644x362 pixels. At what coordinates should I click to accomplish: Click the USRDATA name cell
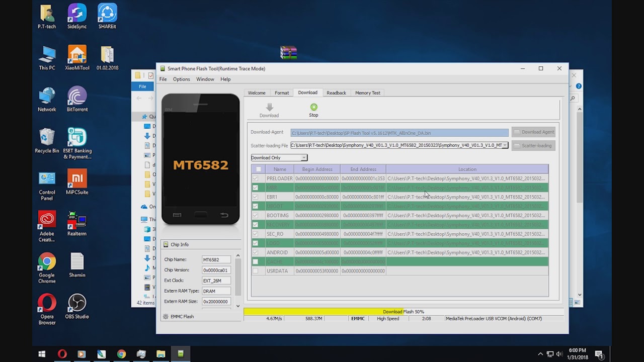(279, 271)
